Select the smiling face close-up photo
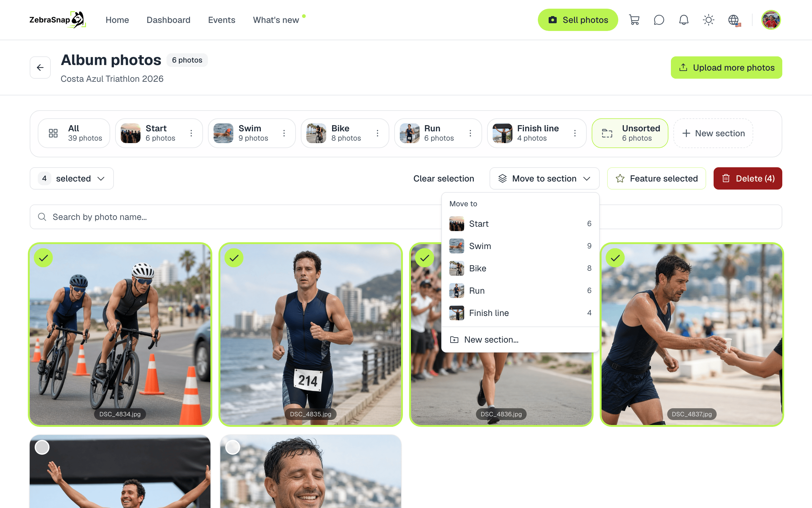The height and width of the screenshot is (508, 812). pyautogui.click(x=233, y=447)
